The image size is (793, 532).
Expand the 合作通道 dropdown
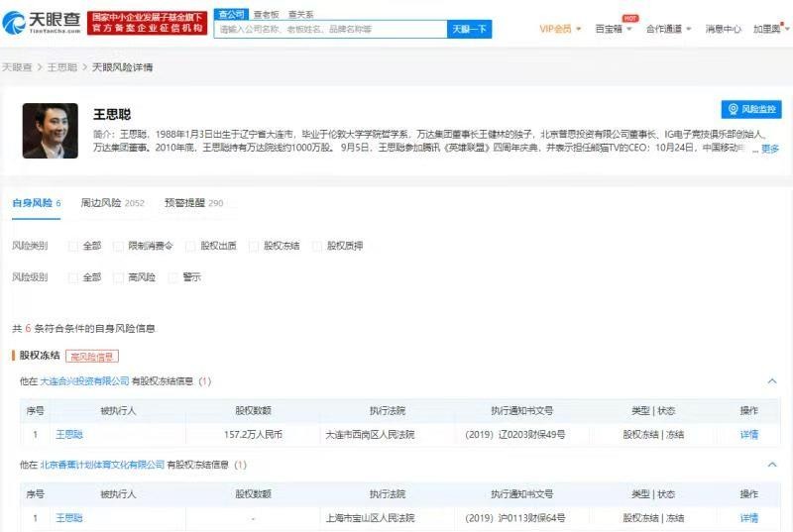[x=669, y=29]
